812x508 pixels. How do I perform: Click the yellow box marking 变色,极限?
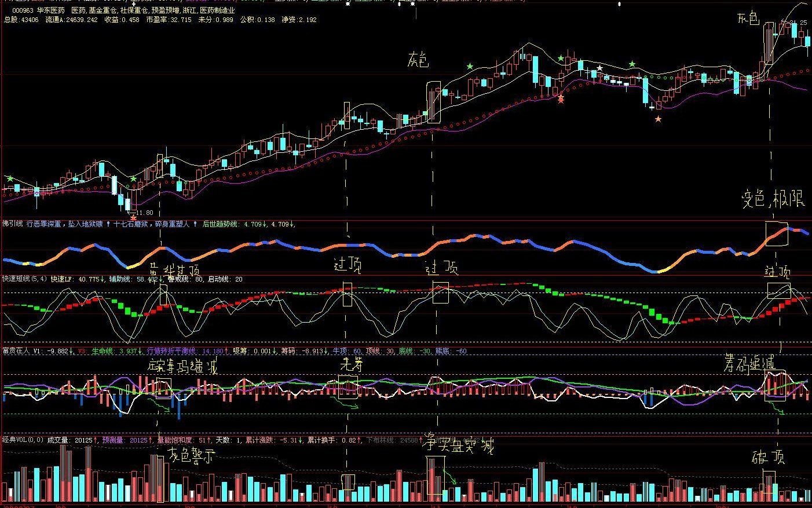pyautogui.click(x=777, y=233)
